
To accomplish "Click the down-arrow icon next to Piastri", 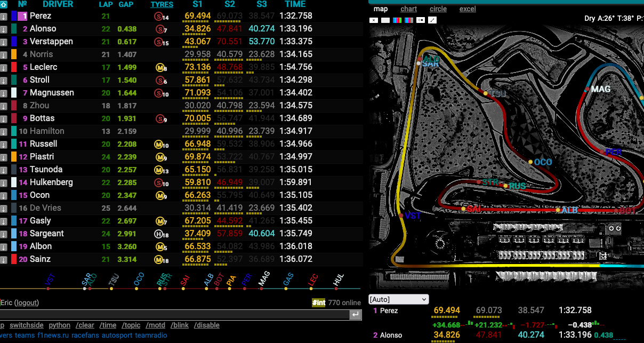I will tap(3, 157).
